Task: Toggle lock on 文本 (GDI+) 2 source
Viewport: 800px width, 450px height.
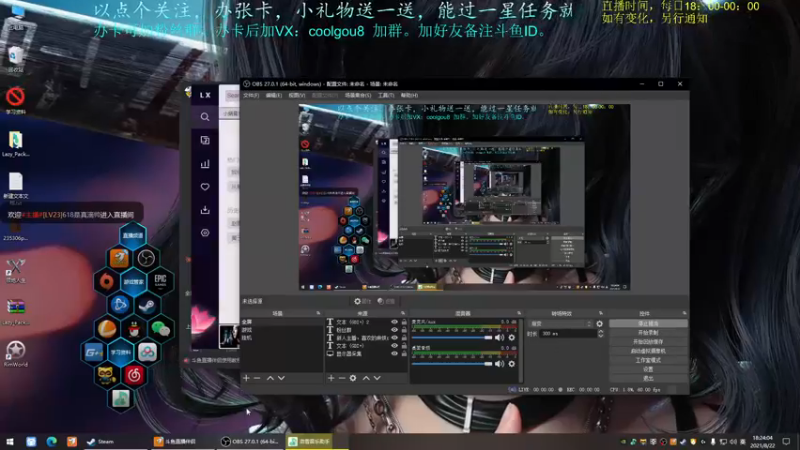Action: [x=404, y=322]
